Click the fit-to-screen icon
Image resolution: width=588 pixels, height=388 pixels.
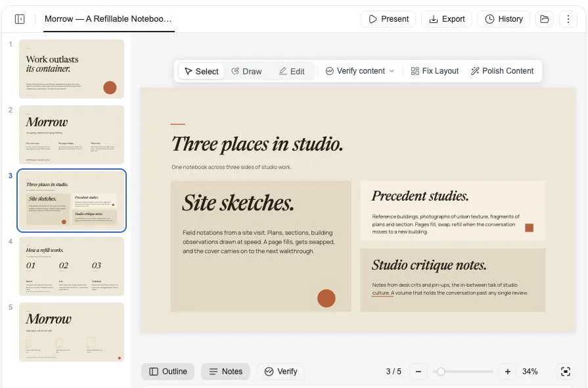point(566,372)
